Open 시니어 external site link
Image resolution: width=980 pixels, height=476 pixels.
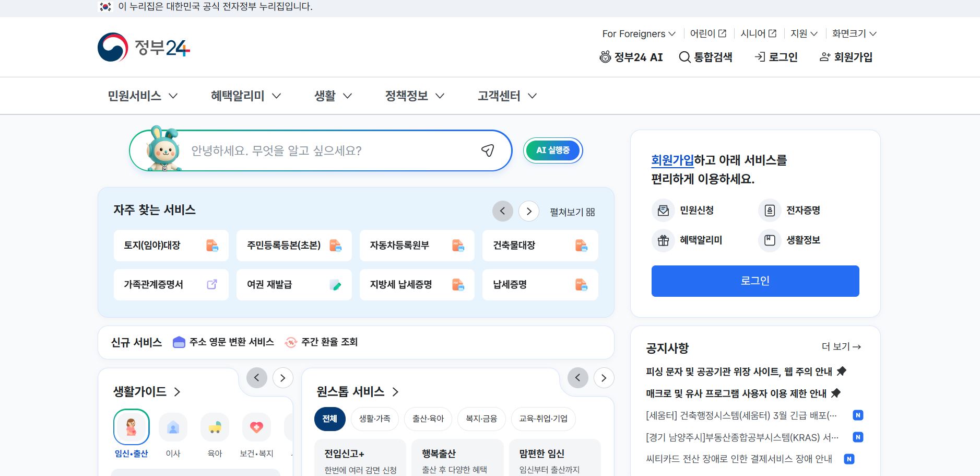pyautogui.click(x=758, y=33)
